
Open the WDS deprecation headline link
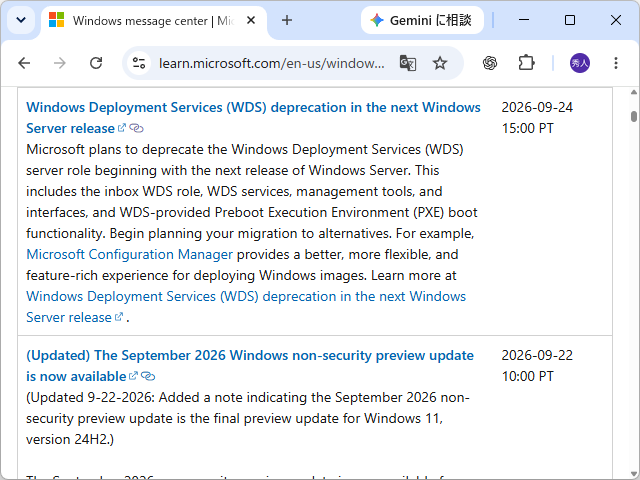click(x=253, y=118)
